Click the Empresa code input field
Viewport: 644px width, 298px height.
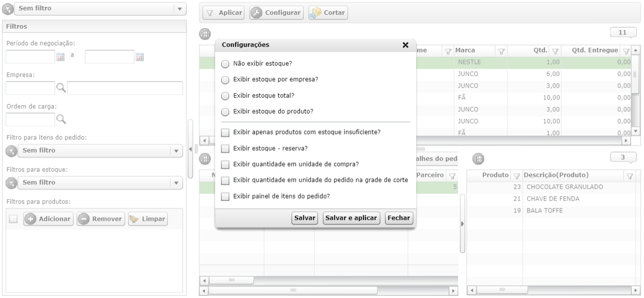(30, 88)
